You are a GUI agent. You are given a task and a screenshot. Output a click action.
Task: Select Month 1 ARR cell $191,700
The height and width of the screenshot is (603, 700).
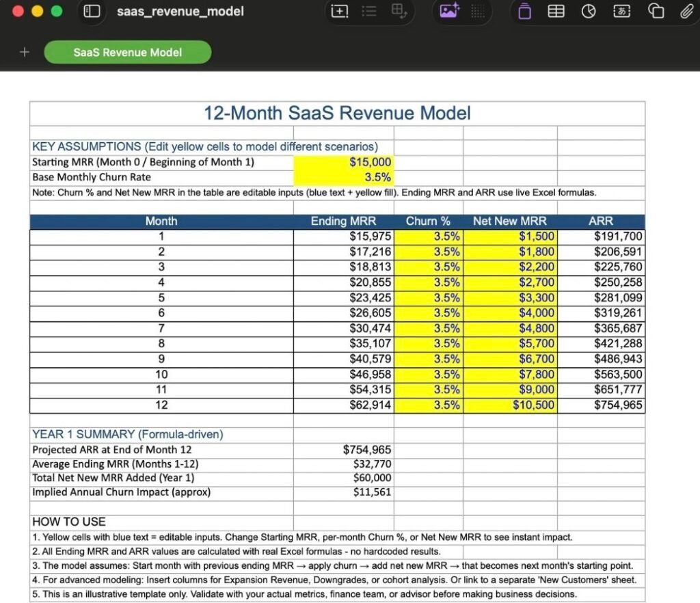click(x=602, y=237)
